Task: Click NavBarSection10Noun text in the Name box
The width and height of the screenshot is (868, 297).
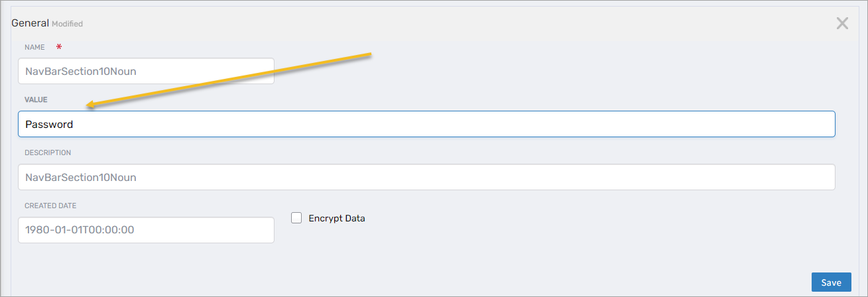Action: (x=80, y=71)
